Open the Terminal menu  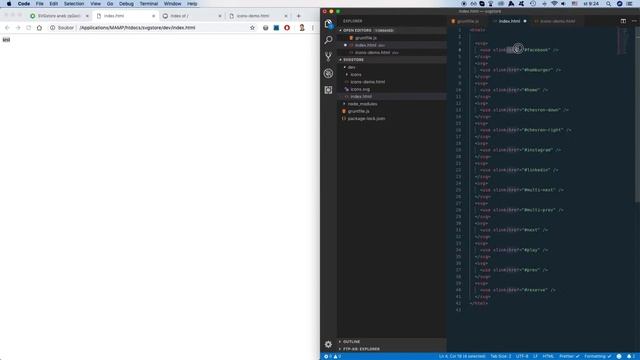click(x=149, y=4)
